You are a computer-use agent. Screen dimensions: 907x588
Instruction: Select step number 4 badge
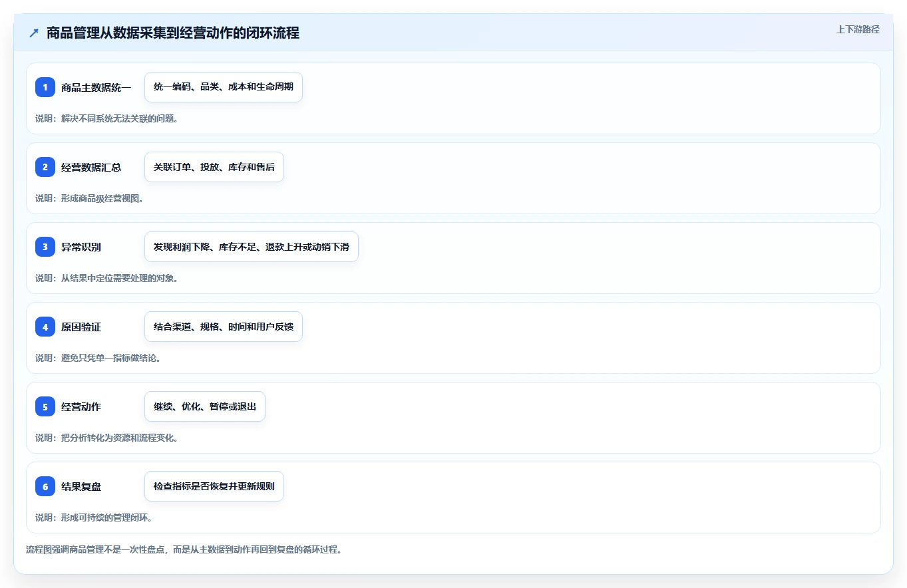(45, 327)
